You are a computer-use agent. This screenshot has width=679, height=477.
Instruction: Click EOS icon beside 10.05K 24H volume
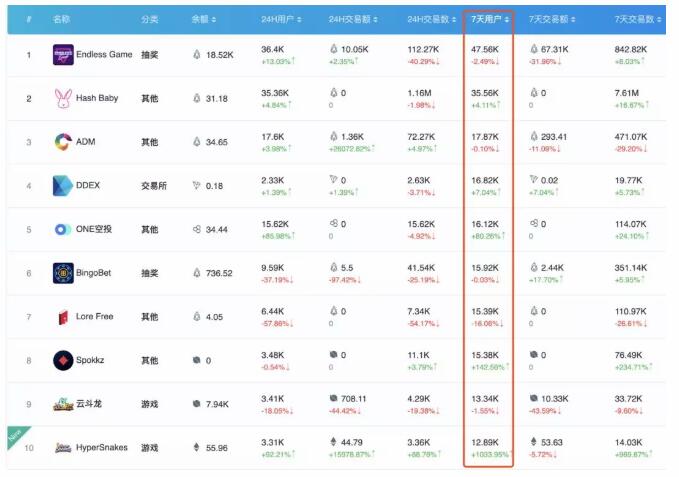click(334, 49)
